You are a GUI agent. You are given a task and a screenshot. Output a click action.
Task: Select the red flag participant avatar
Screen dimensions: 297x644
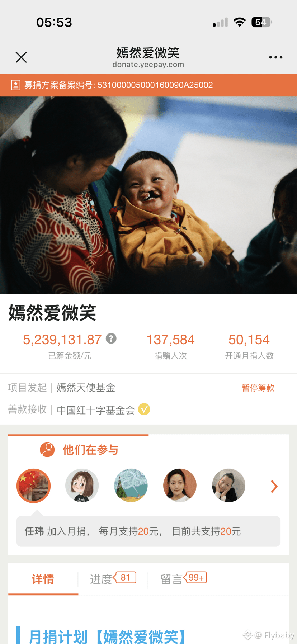pyautogui.click(x=33, y=486)
